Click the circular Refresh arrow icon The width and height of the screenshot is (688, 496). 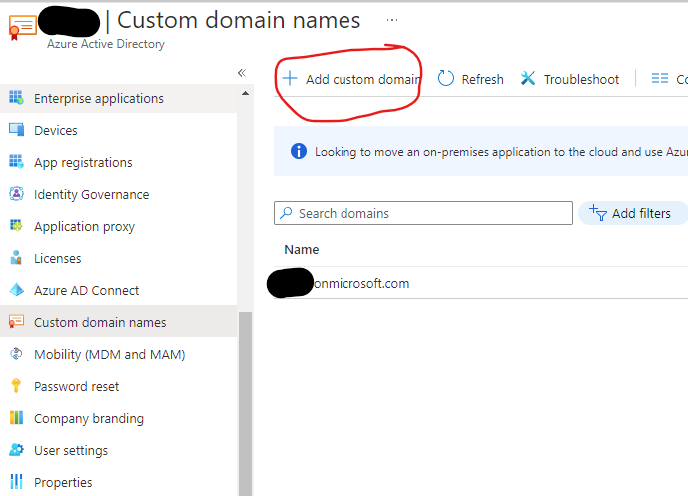click(x=445, y=79)
